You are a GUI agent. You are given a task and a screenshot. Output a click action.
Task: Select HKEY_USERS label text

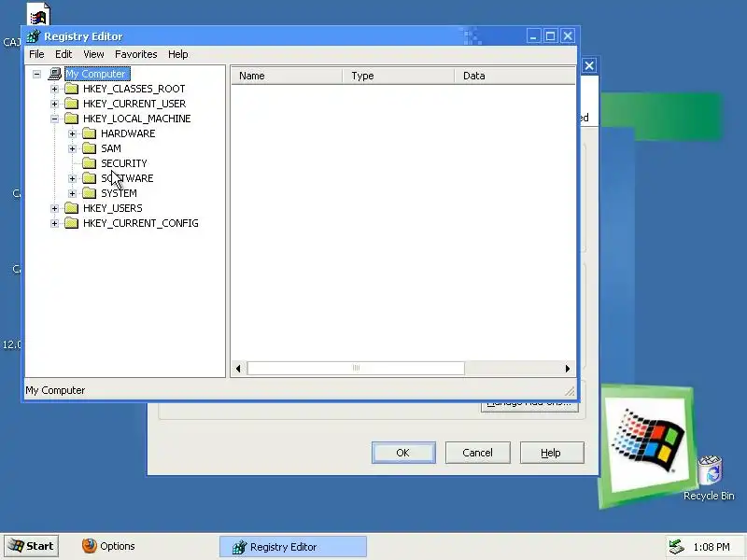click(x=112, y=208)
